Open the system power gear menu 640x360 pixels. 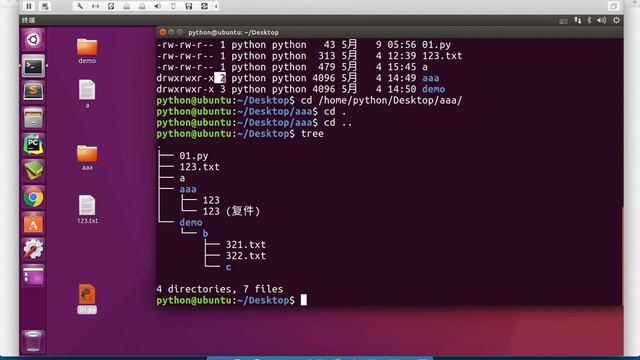(616, 20)
